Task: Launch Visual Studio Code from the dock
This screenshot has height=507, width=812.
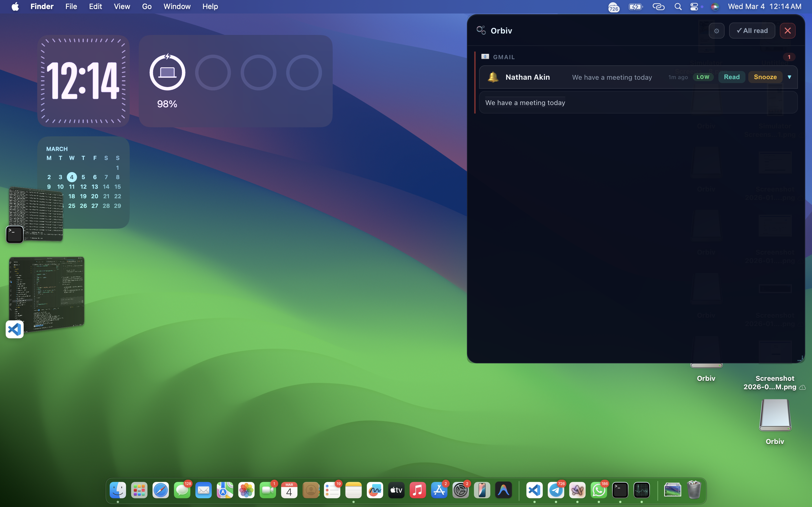Action: click(534, 490)
